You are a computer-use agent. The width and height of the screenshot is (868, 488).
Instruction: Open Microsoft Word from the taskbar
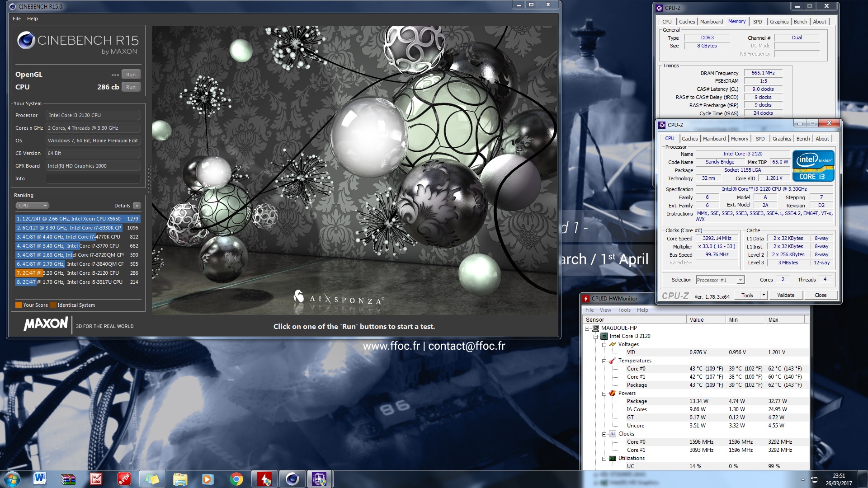point(40,479)
